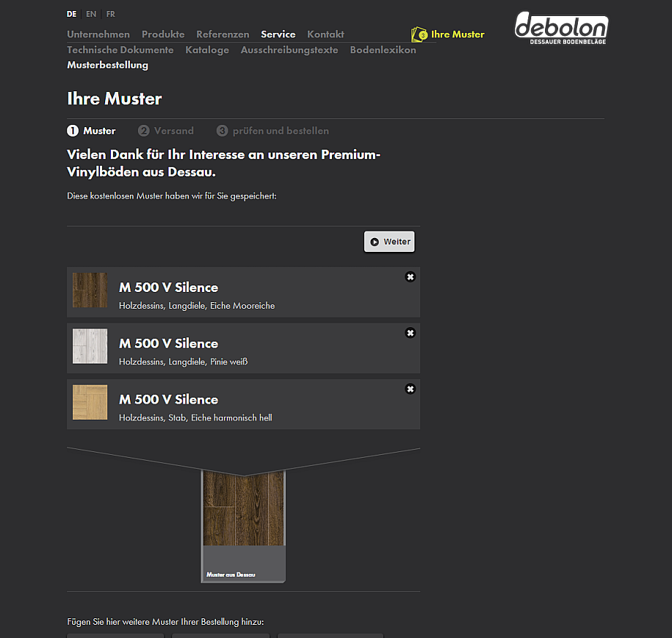Click the yellow sample cart icon
This screenshot has width=672, height=638.
point(419,34)
